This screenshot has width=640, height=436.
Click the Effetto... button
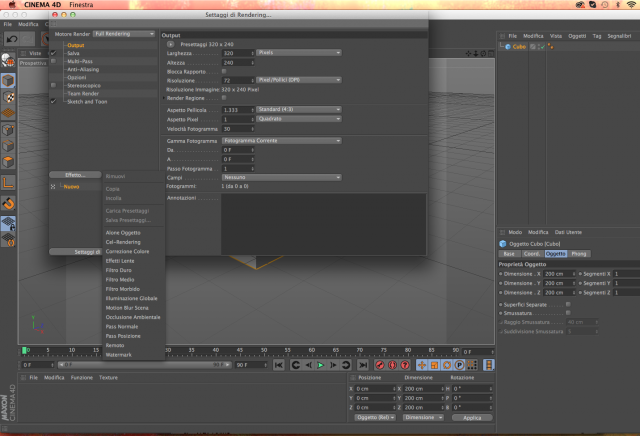coord(75,175)
